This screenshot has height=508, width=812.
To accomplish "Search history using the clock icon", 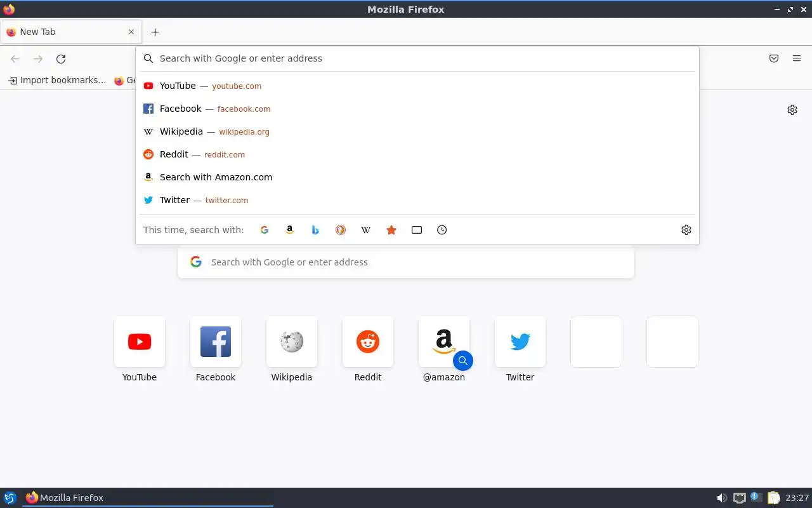I will tap(442, 230).
